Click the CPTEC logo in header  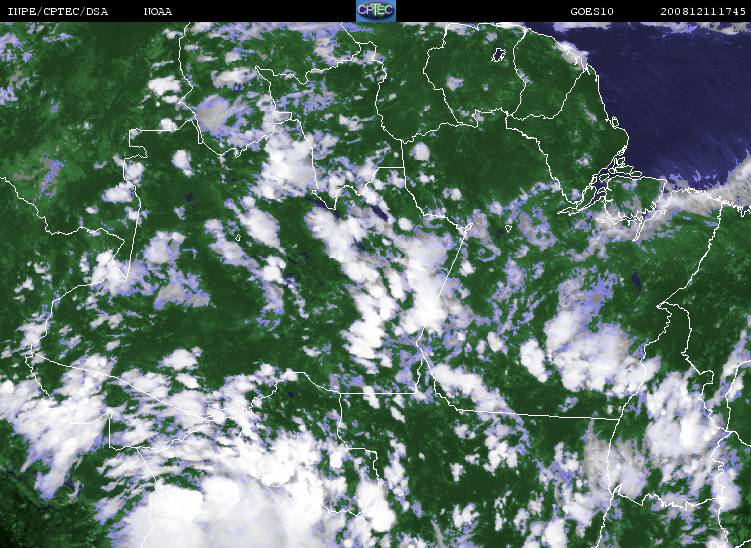(x=376, y=11)
